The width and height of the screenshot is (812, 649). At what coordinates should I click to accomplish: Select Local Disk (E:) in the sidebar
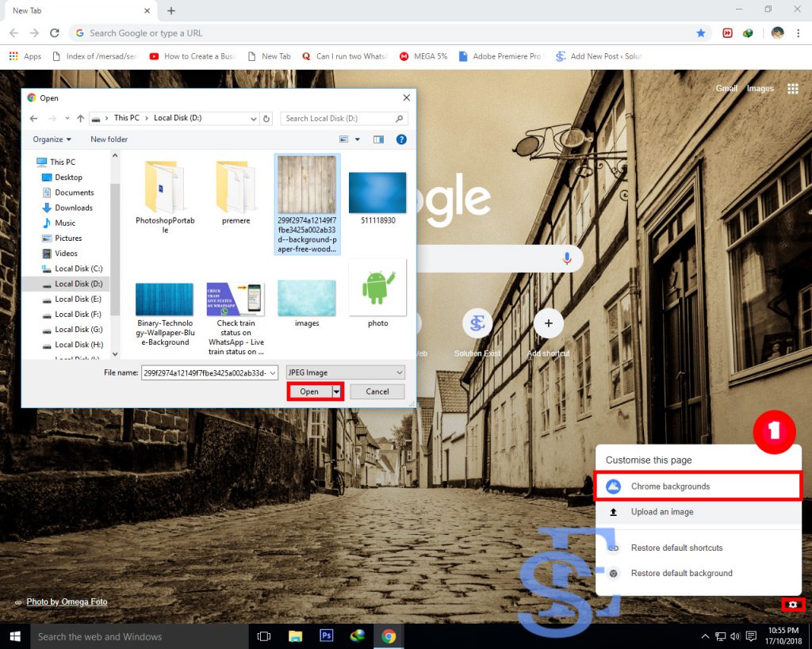(x=79, y=299)
